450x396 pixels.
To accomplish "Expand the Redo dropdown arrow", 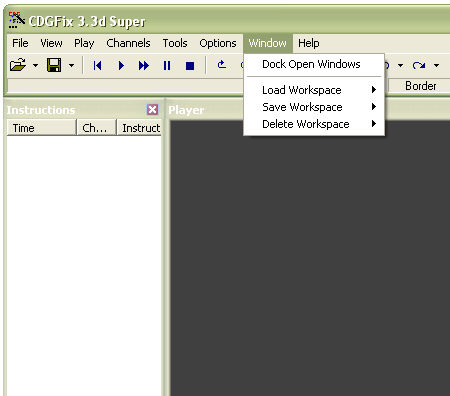I will [436, 65].
